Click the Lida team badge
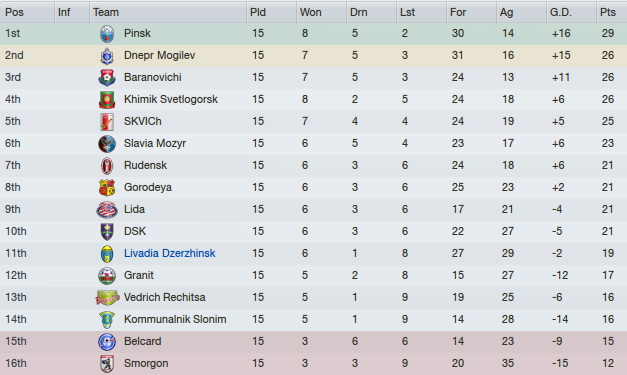The height and width of the screenshot is (375, 627). point(107,209)
